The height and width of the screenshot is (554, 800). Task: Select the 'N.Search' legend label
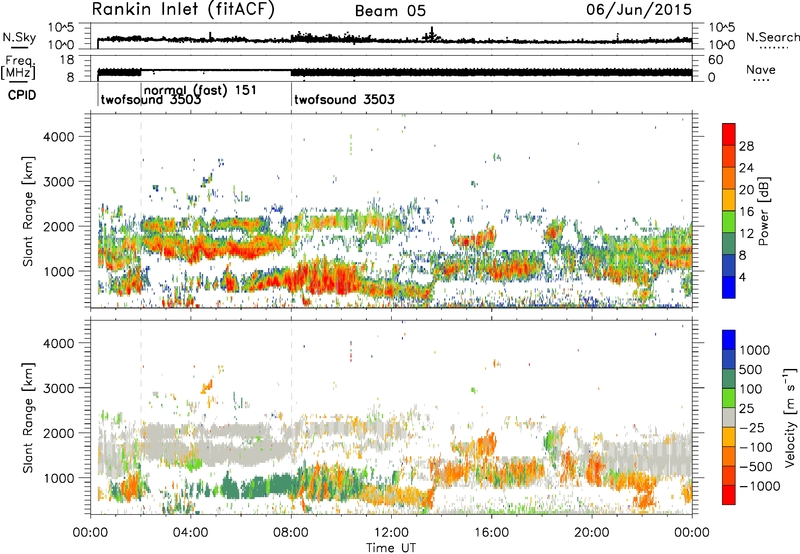click(772, 37)
